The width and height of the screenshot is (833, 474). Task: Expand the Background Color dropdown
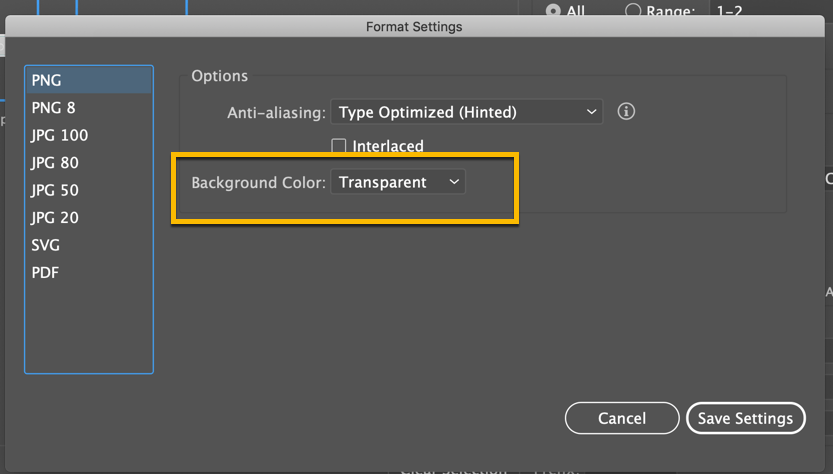[398, 182]
